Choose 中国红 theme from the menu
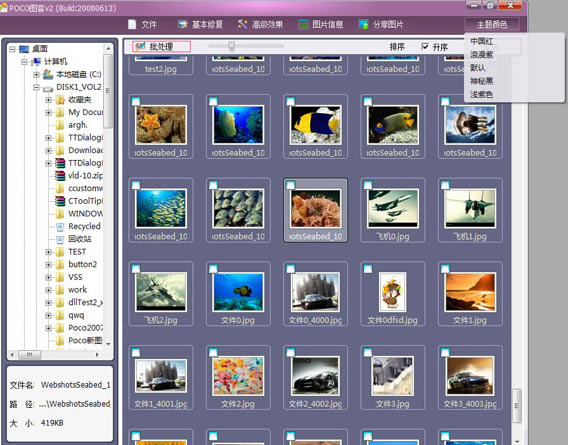This screenshot has height=445, width=568. [x=482, y=41]
